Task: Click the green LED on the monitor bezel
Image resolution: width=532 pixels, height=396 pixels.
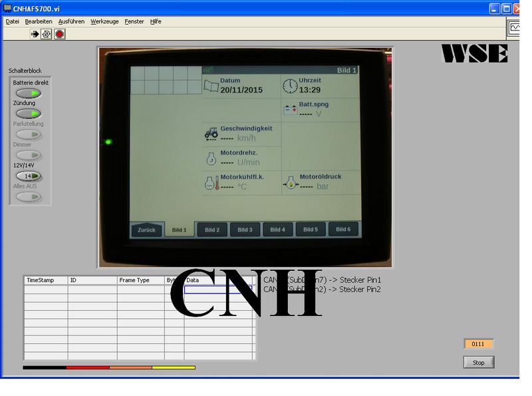Action: pyautogui.click(x=108, y=142)
